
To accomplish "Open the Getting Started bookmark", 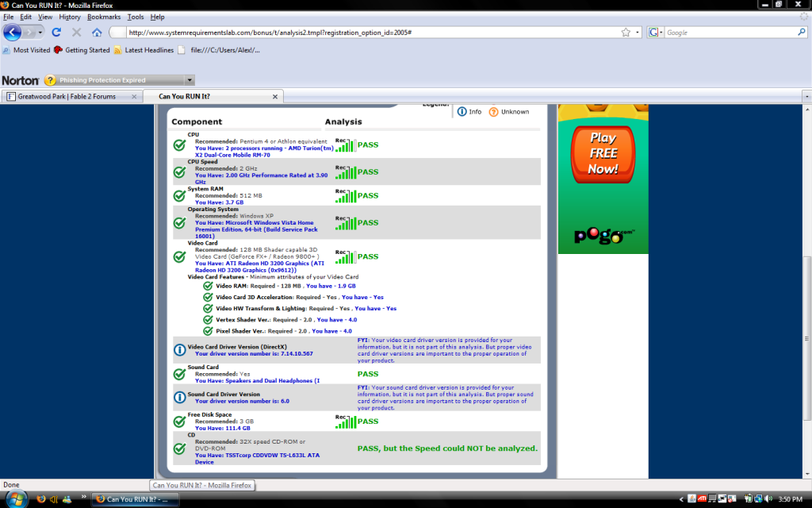I will 82,50.
